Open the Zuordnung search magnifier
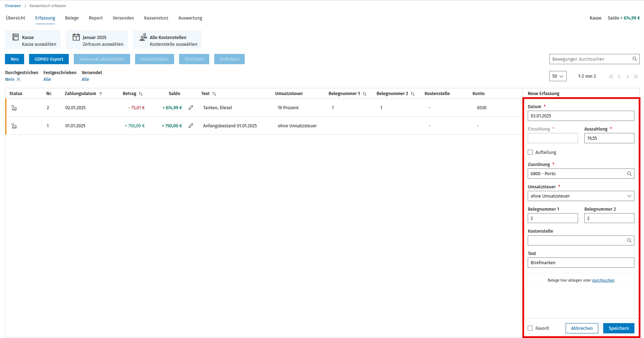 click(x=629, y=174)
